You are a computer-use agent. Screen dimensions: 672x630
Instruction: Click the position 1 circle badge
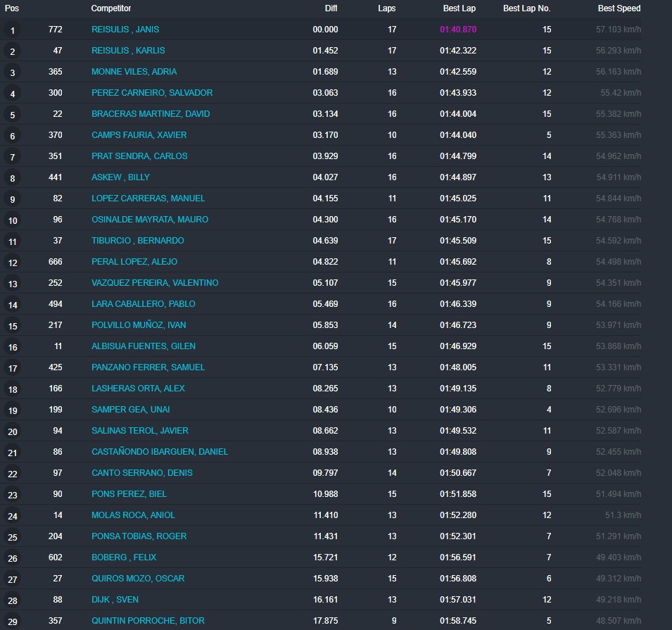12,30
